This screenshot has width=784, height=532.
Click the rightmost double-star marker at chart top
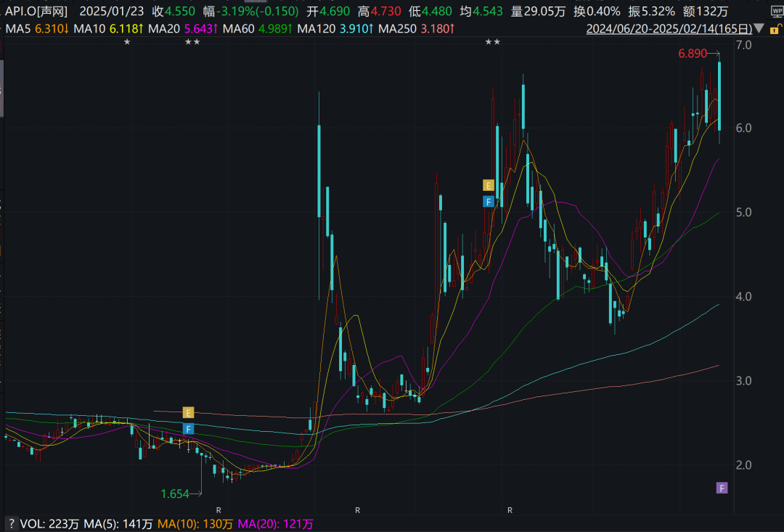[x=493, y=43]
